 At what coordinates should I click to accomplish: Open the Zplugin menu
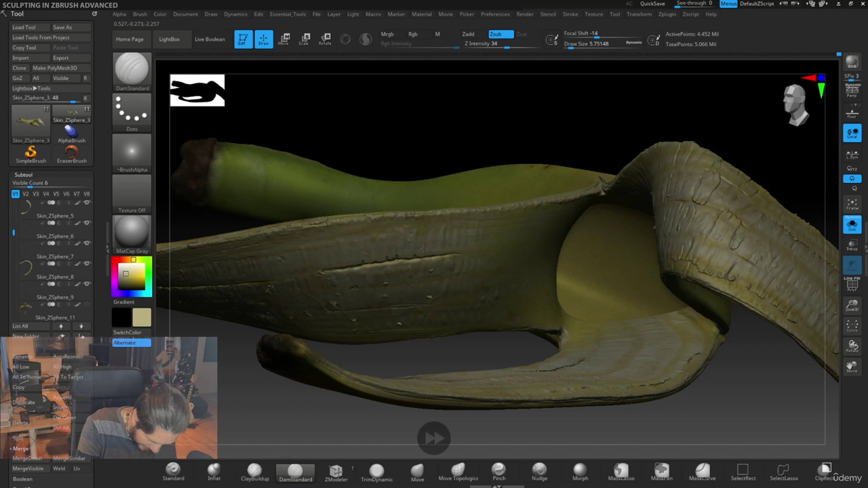tap(667, 14)
